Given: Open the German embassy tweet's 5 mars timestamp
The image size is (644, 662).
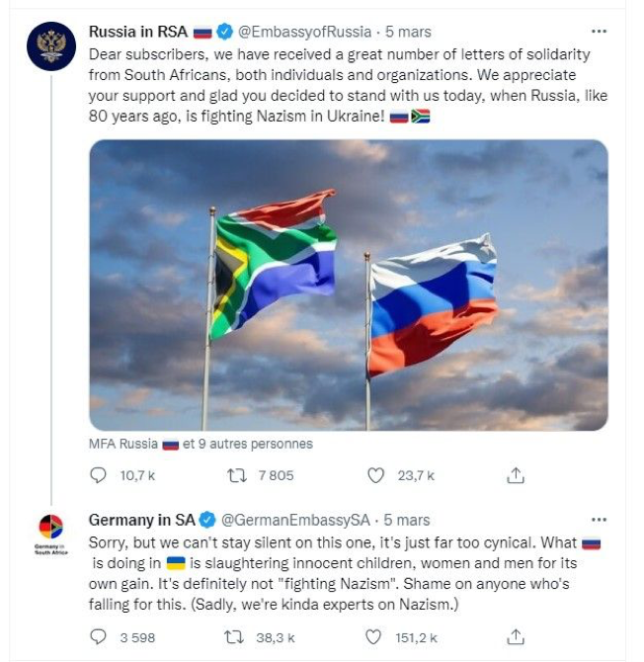Looking at the screenshot, I should click(x=407, y=520).
